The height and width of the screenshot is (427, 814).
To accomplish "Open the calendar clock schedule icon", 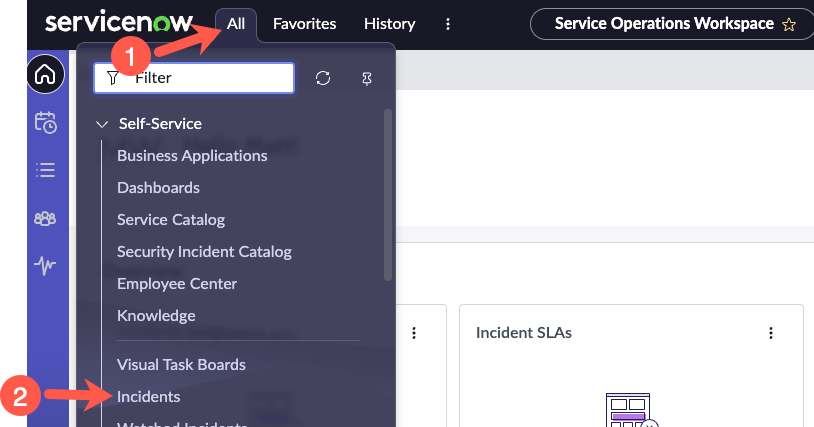I will (x=46, y=122).
